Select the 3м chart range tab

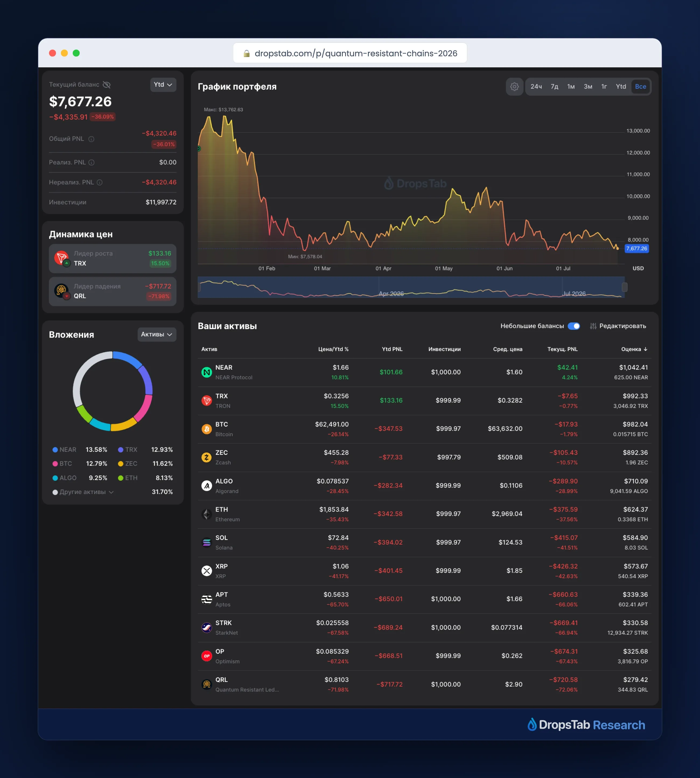[x=588, y=86]
